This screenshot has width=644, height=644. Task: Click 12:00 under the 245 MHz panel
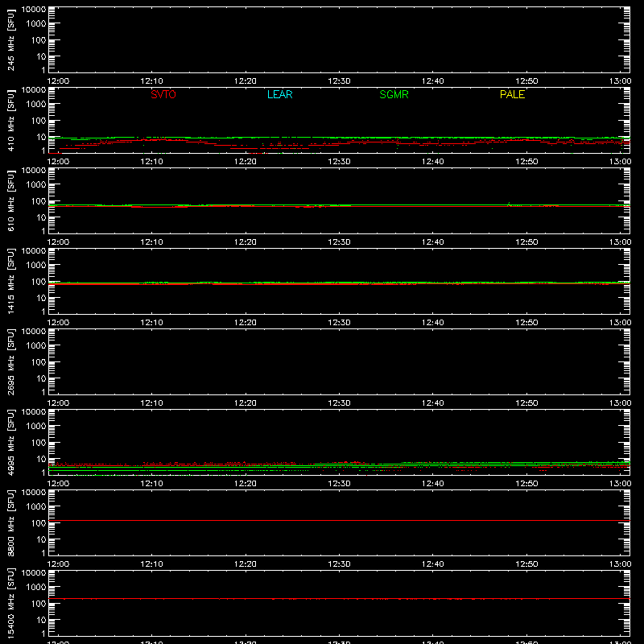tap(58, 81)
